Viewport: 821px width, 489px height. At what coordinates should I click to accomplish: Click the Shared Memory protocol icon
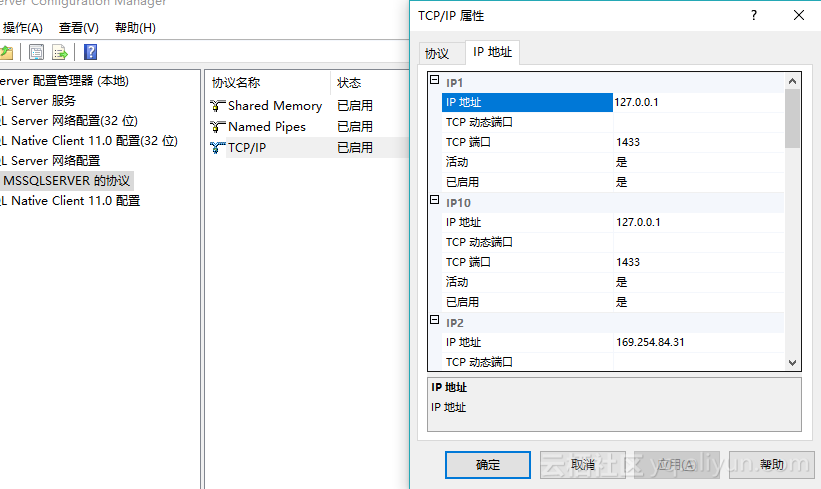coord(217,106)
